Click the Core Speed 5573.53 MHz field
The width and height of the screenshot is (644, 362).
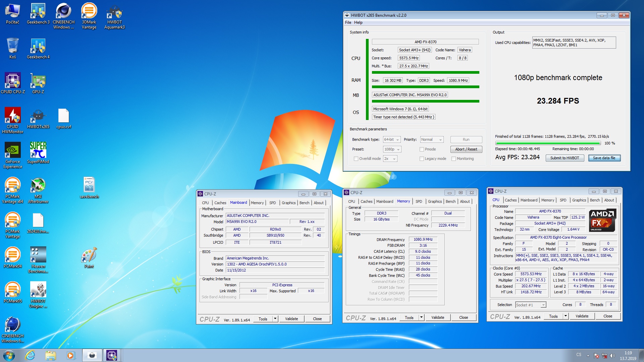click(x=531, y=274)
